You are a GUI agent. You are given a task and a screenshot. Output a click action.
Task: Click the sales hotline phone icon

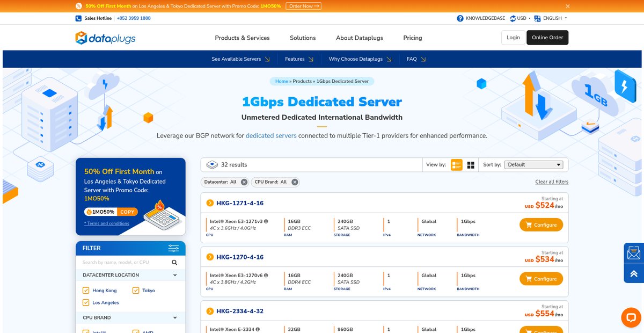(x=78, y=18)
